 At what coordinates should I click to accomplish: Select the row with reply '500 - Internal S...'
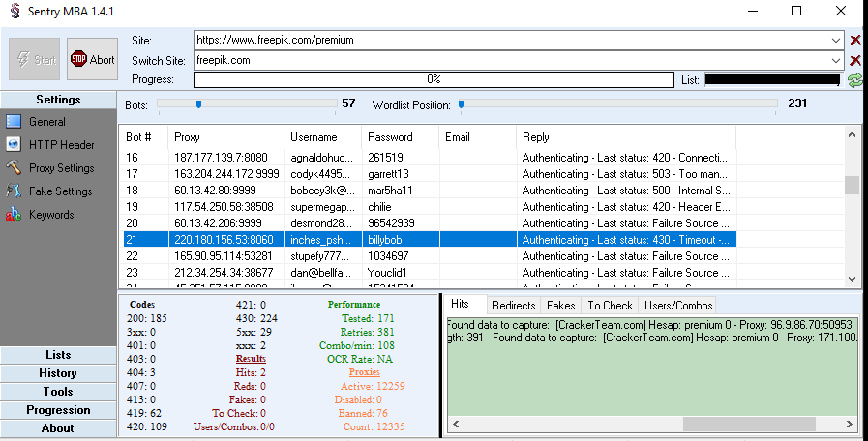pyautogui.click(x=428, y=191)
